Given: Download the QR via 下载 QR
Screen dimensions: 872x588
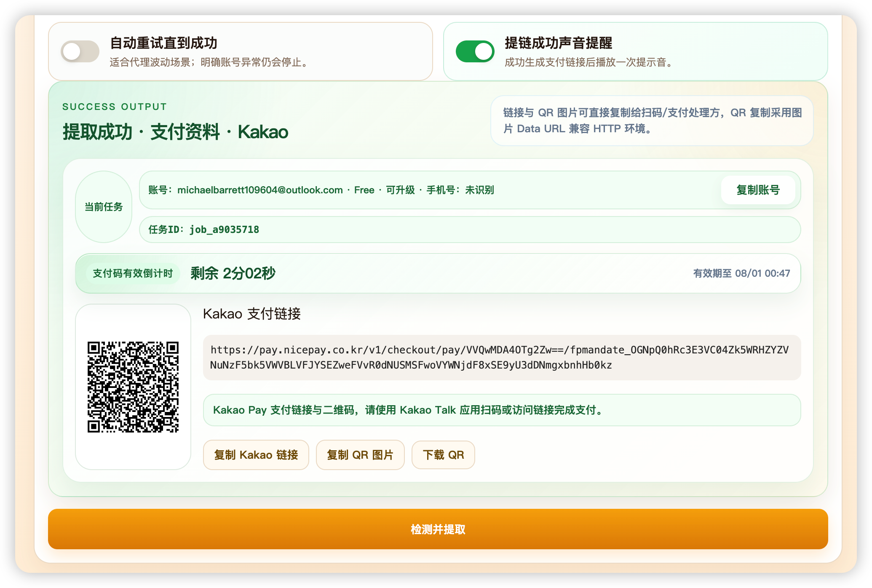Looking at the screenshot, I should tap(443, 455).
